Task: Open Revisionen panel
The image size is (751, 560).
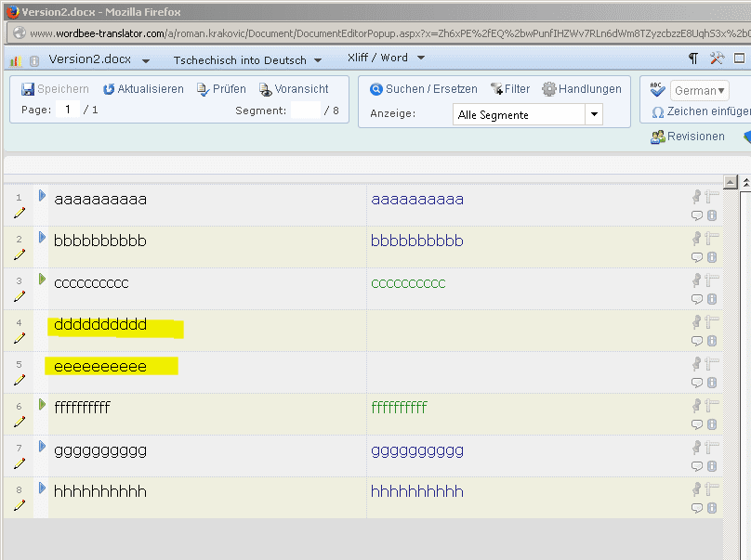Action: click(x=687, y=137)
